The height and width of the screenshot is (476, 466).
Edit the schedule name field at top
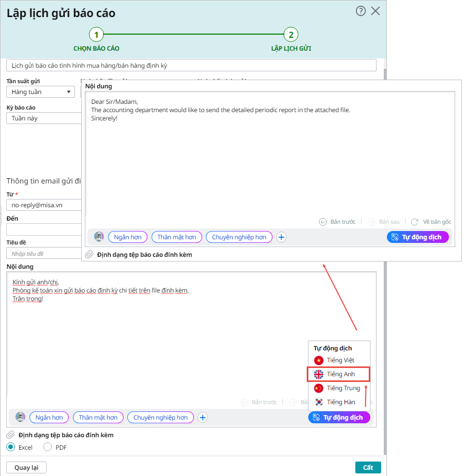click(191, 65)
